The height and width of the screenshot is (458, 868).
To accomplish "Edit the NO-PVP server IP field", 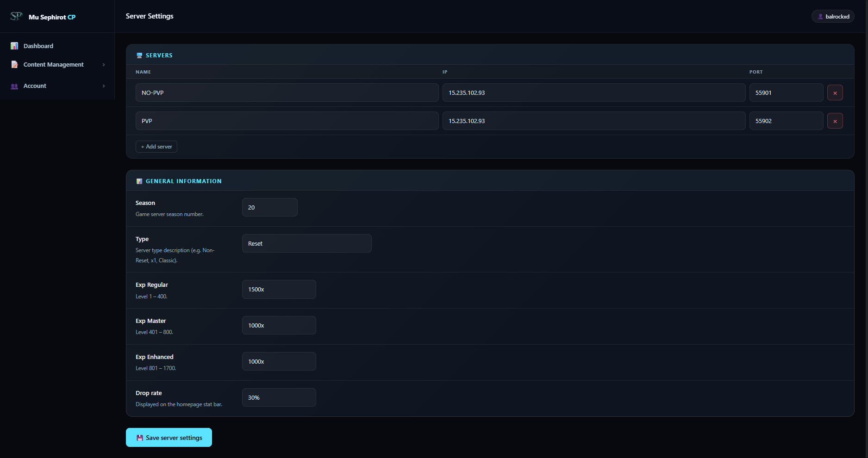I will point(594,93).
